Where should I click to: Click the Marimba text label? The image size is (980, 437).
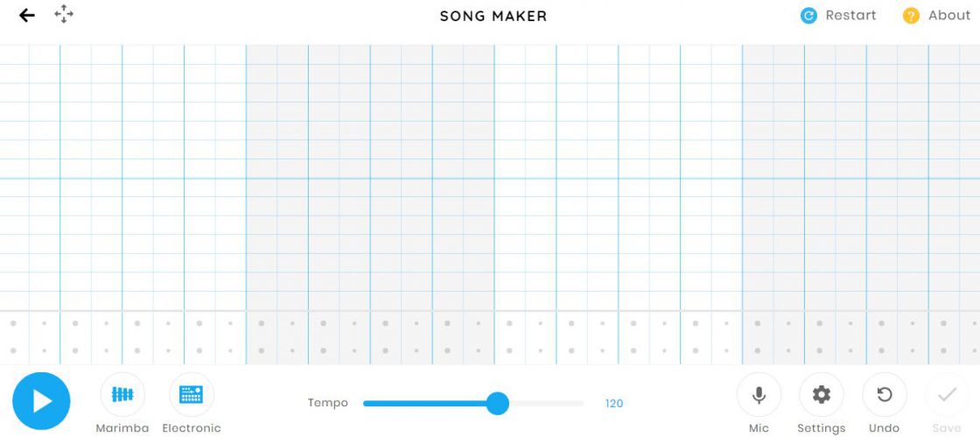click(x=122, y=428)
